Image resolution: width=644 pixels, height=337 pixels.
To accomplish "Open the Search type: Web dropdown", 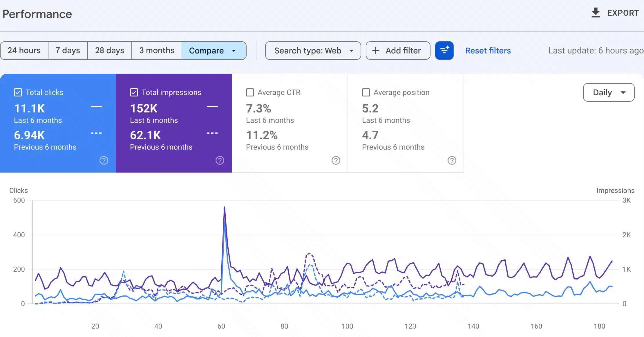I will [313, 51].
